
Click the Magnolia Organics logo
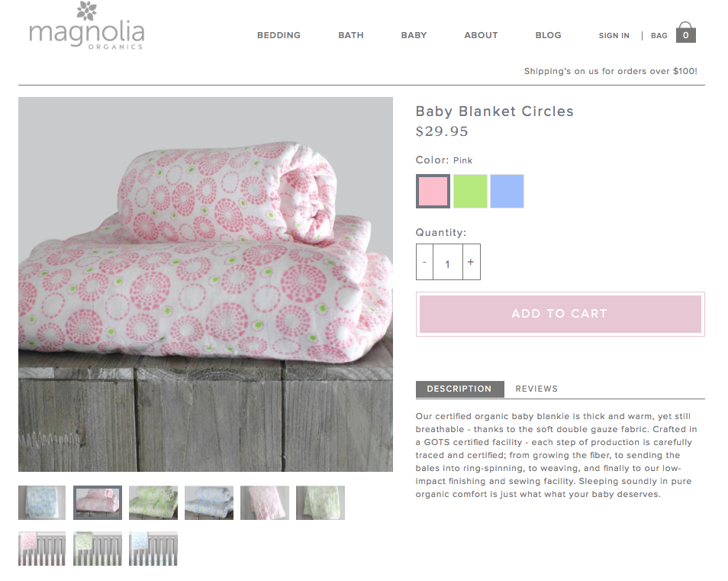click(87, 25)
